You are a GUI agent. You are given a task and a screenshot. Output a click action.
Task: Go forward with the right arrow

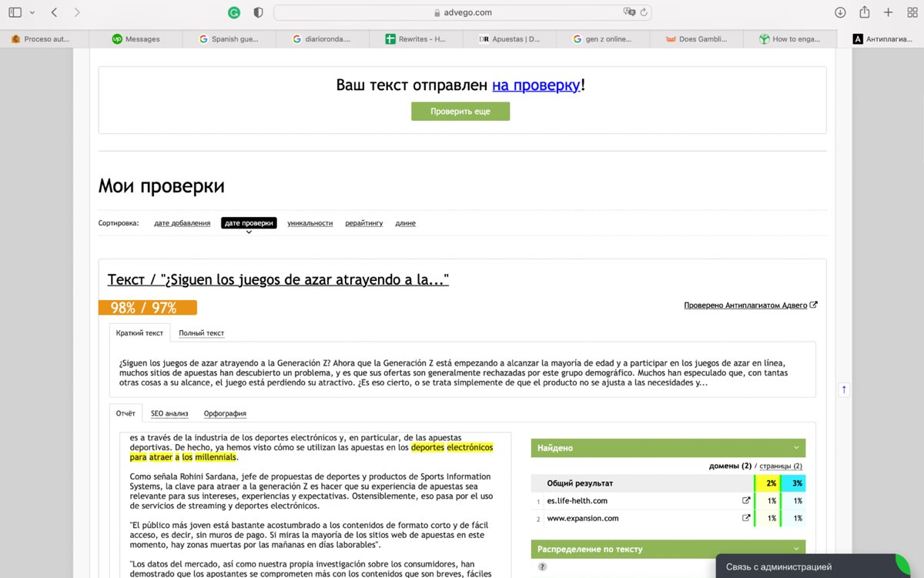tap(77, 12)
